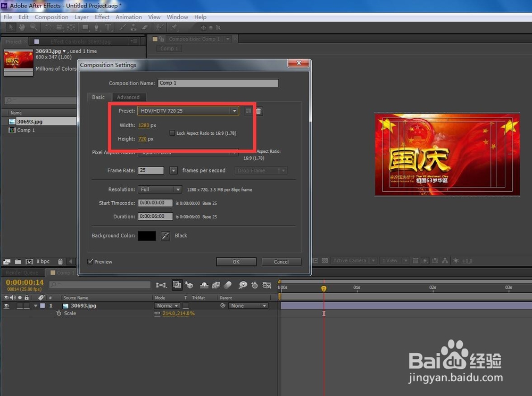532x396 pixels.
Task: Click the new composition icon in Project panel
Action: [29, 262]
